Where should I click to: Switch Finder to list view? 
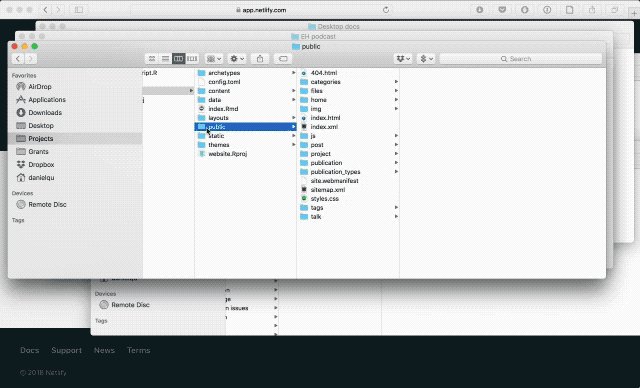click(165, 59)
